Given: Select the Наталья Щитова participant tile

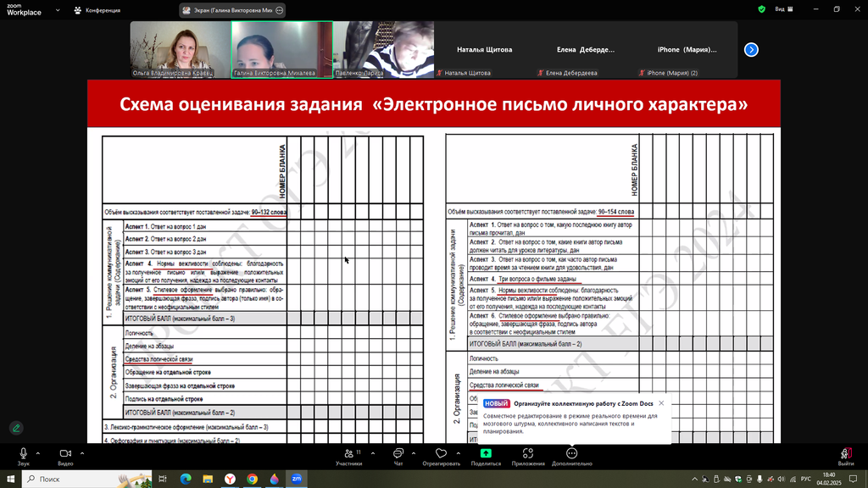Looking at the screenshot, I should [484, 50].
